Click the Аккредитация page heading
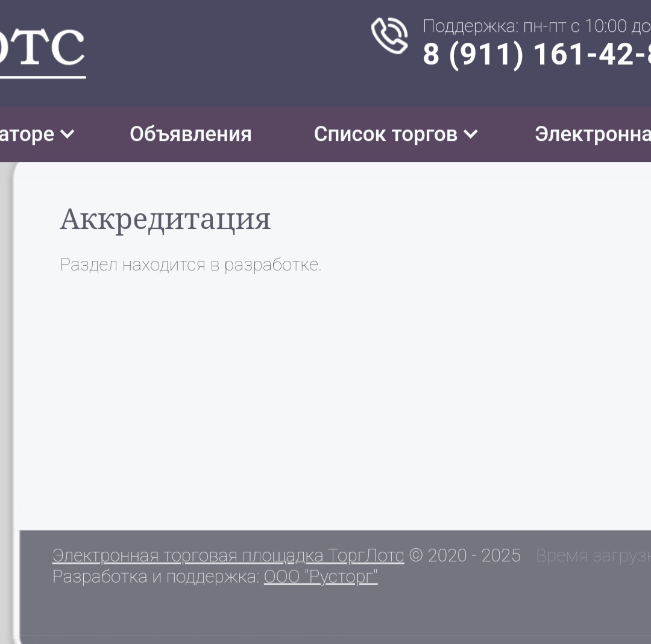Screen dimensions: 651x644 pos(165,219)
